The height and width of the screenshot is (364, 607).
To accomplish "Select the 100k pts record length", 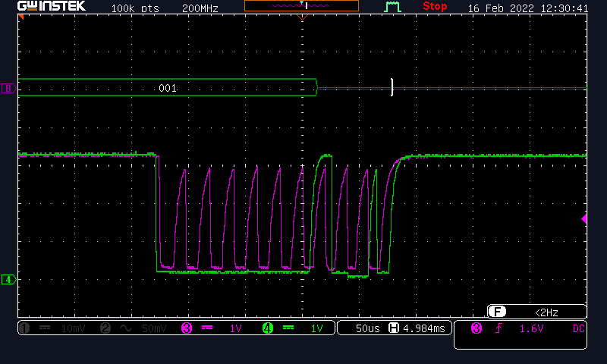I will coord(135,8).
